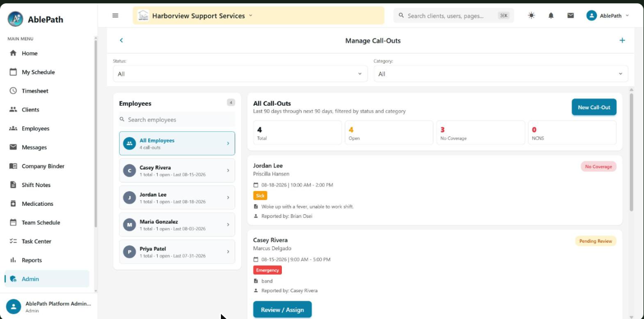The width and height of the screenshot is (644, 319).
Task: Click the search magnifier icon in header
Action: coord(401,15)
